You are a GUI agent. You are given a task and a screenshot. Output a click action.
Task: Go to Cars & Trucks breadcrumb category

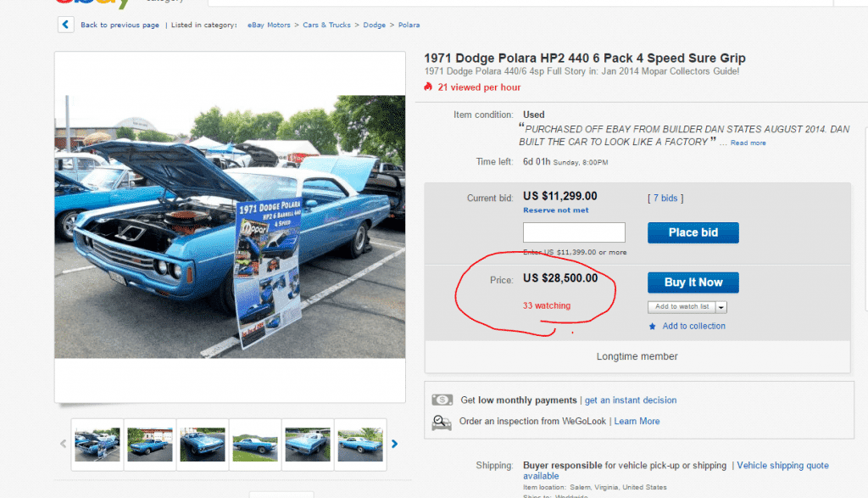click(x=326, y=25)
